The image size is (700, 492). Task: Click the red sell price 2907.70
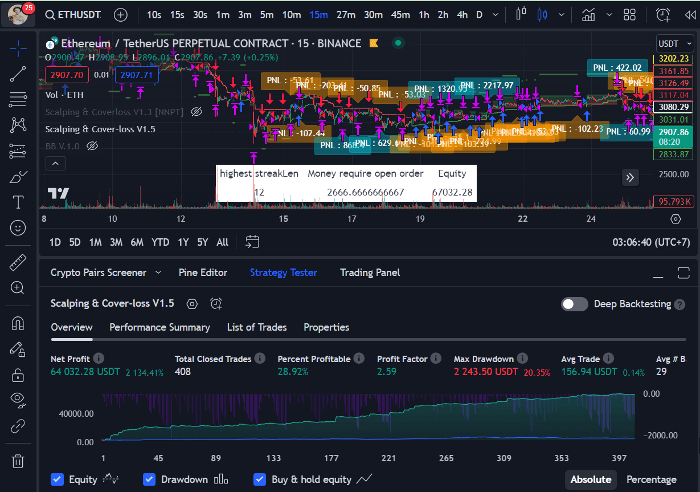pyautogui.click(x=67, y=75)
